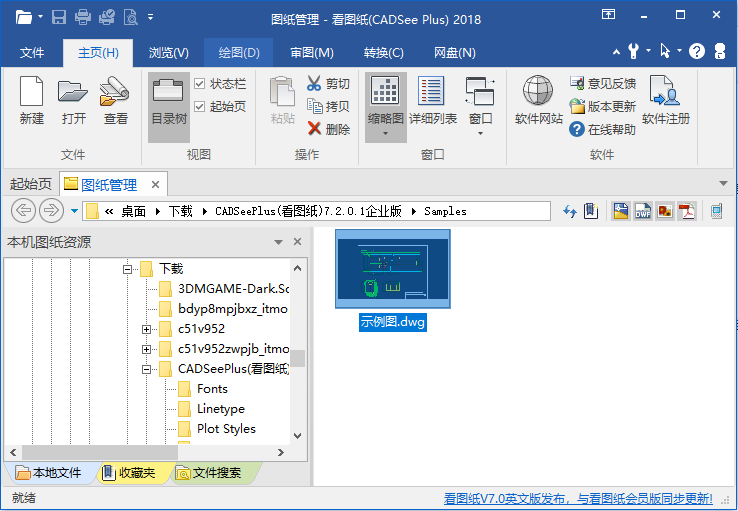The height and width of the screenshot is (511, 738).
Task: Click the Samples segment in path bar
Action: pos(445,212)
